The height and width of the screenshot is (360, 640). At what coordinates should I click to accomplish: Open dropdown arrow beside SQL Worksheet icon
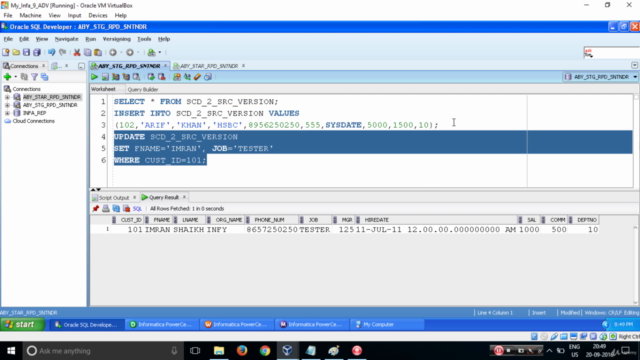pos(160,52)
